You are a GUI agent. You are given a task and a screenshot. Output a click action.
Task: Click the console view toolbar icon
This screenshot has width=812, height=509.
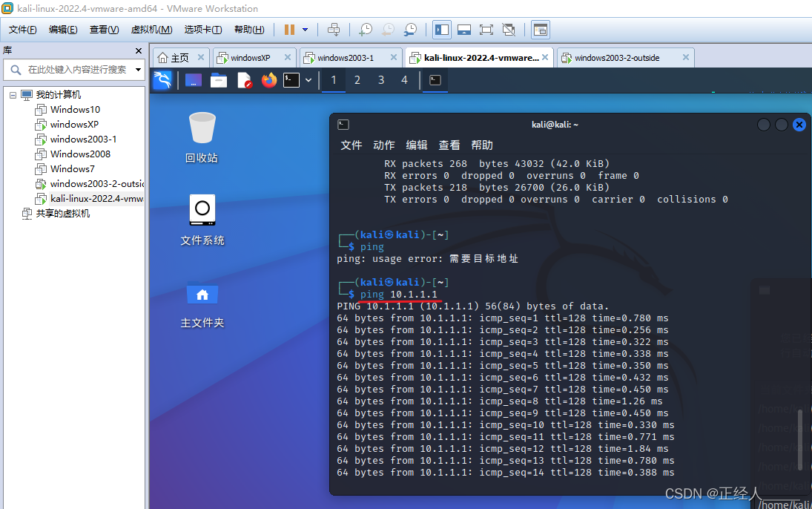point(464,30)
